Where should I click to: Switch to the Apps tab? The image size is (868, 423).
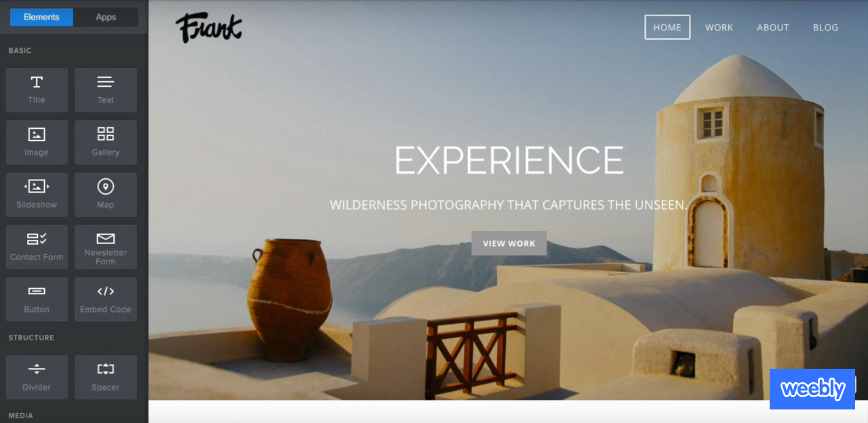(106, 17)
